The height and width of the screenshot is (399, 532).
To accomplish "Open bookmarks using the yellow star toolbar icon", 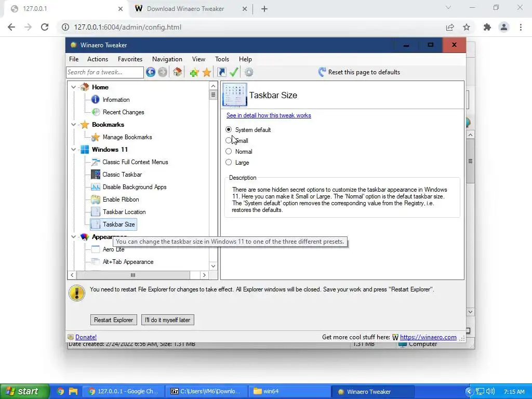I will pos(207,72).
